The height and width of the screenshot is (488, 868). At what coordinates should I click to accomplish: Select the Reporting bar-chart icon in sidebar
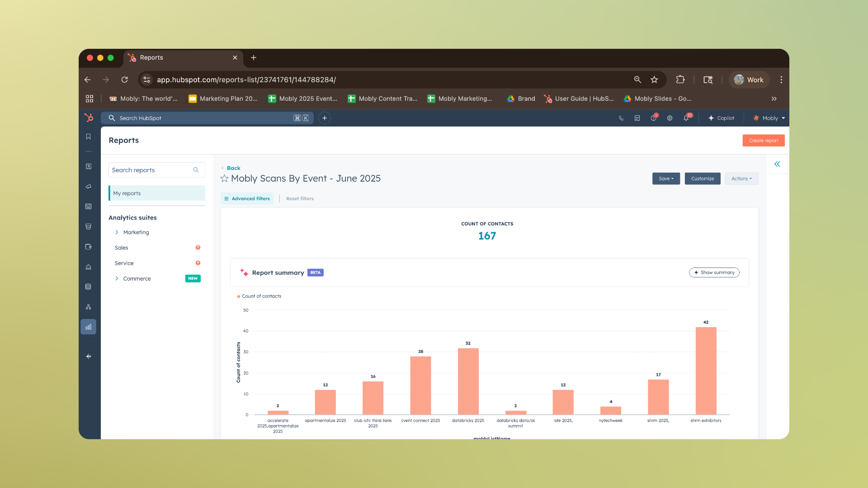89,326
